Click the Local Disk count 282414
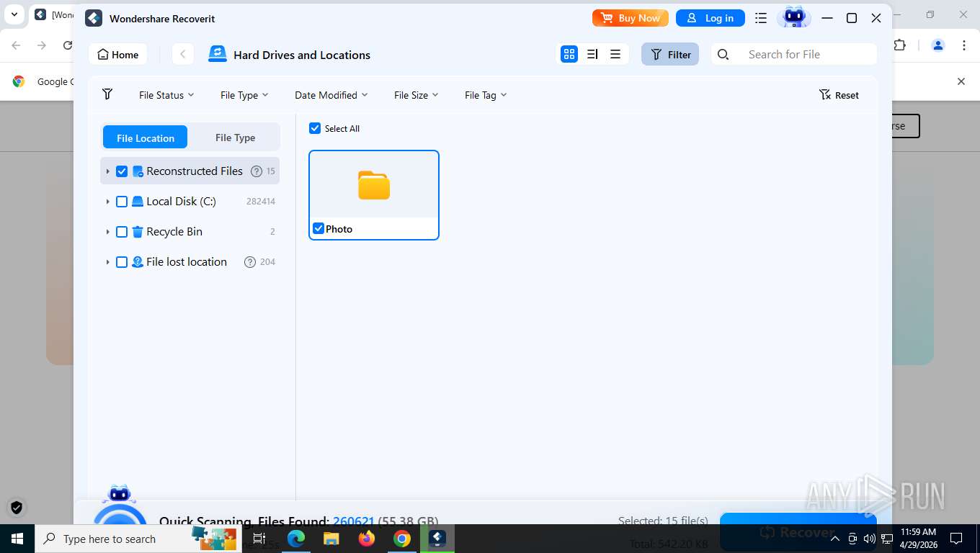The width and height of the screenshot is (980, 553). [x=261, y=202]
